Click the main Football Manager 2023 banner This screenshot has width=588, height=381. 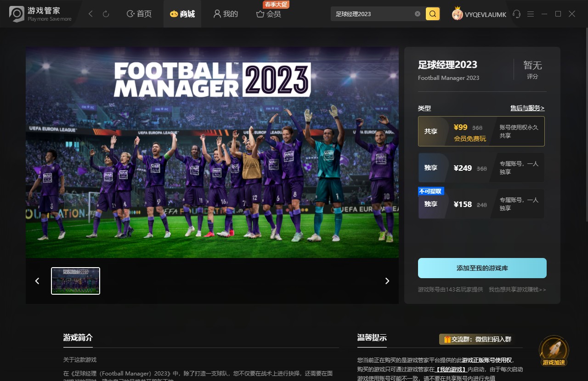coord(212,152)
